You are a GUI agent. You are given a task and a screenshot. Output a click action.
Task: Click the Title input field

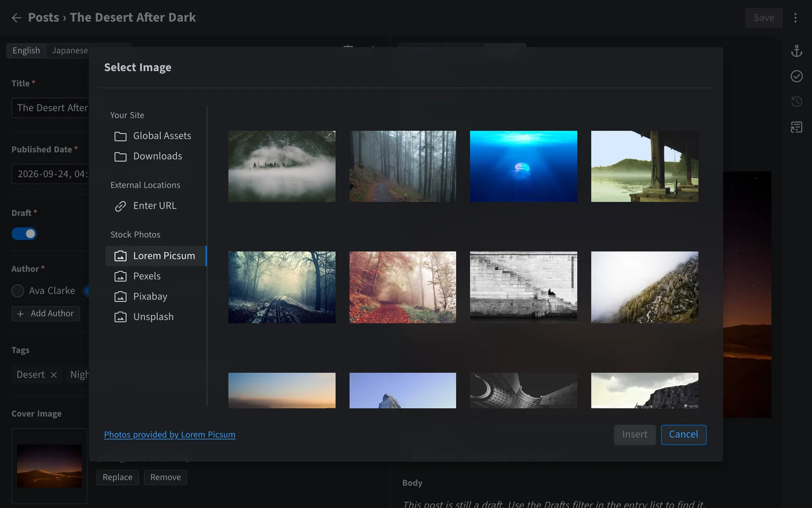tap(51, 108)
